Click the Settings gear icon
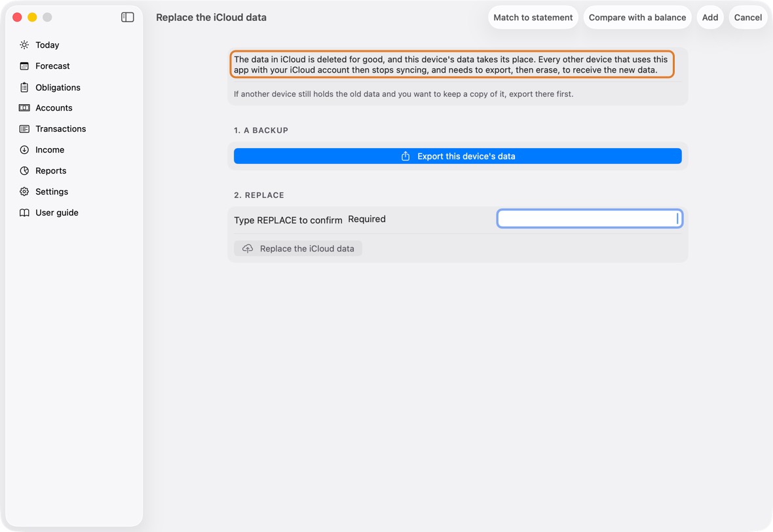Screen dimensions: 773x532 [24, 192]
